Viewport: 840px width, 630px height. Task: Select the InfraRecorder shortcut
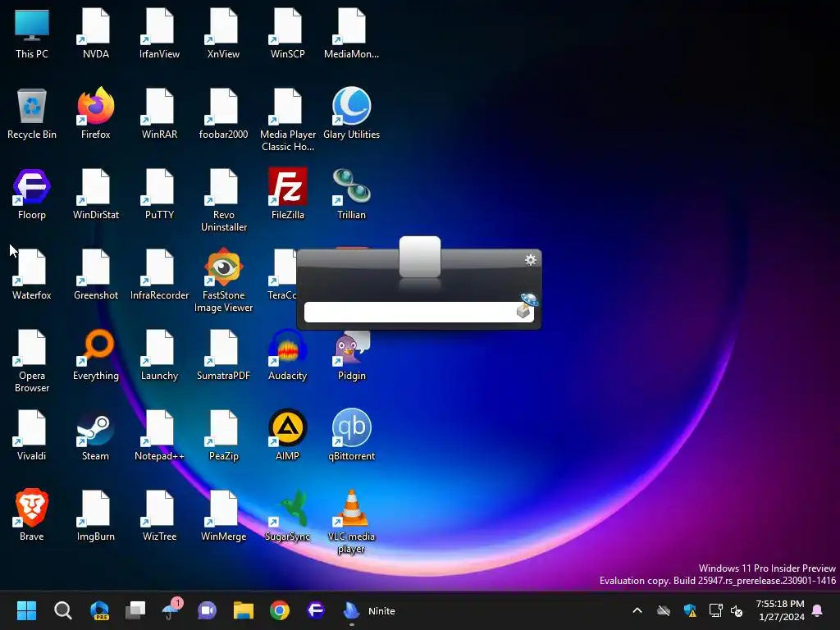click(160, 275)
